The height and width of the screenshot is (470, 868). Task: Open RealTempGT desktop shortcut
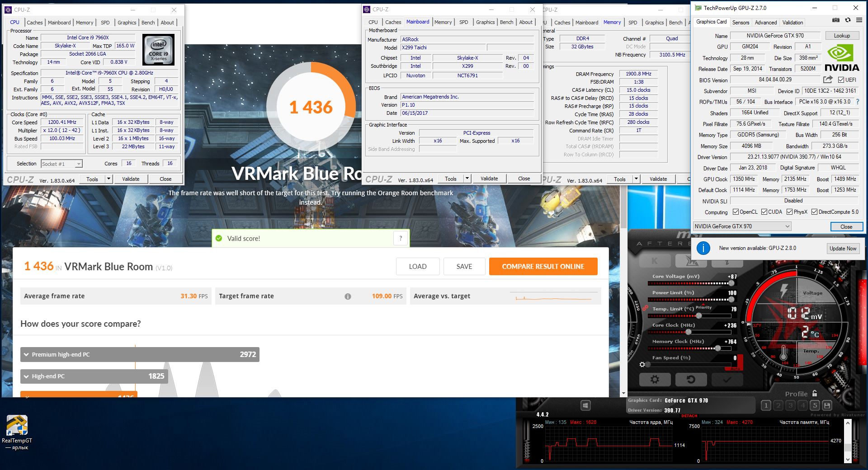point(17,432)
